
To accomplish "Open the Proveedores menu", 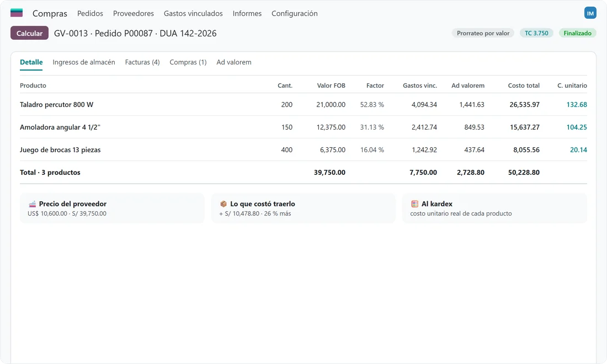I will [x=134, y=14].
